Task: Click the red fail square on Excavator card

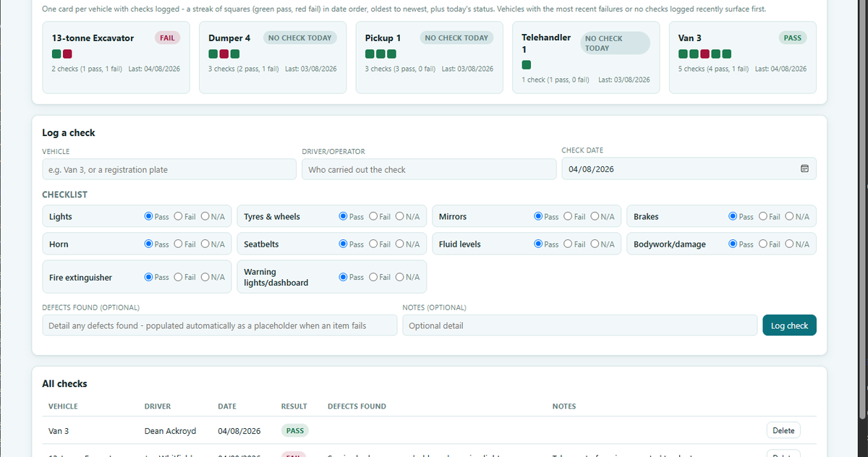Action: point(67,54)
